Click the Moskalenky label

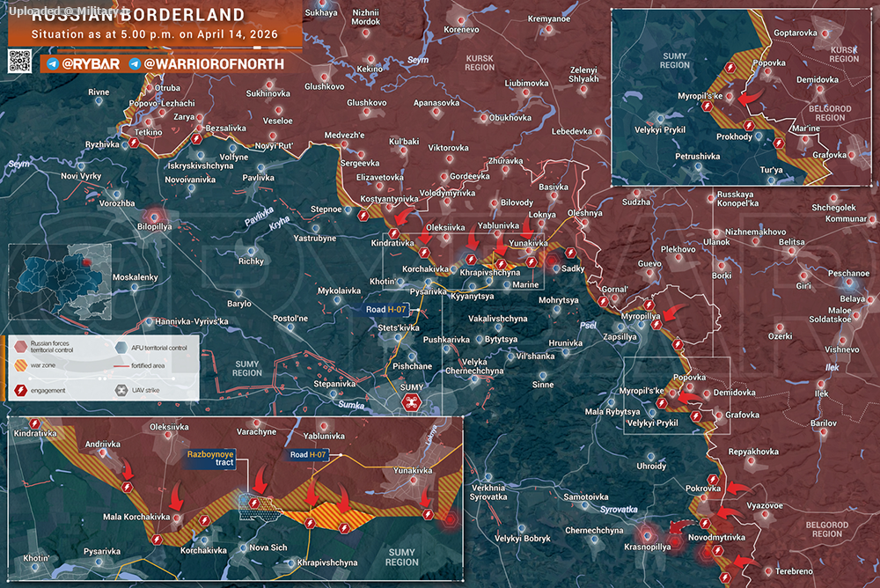coord(136,277)
